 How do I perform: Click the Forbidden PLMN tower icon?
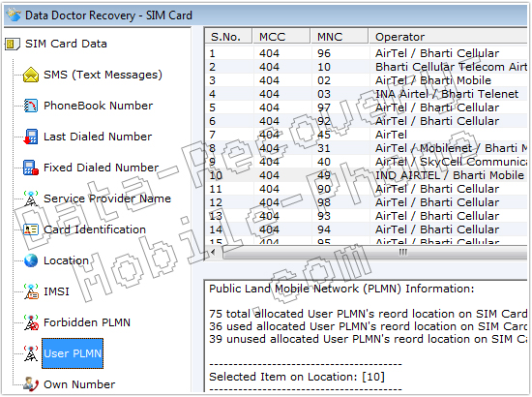[31, 322]
